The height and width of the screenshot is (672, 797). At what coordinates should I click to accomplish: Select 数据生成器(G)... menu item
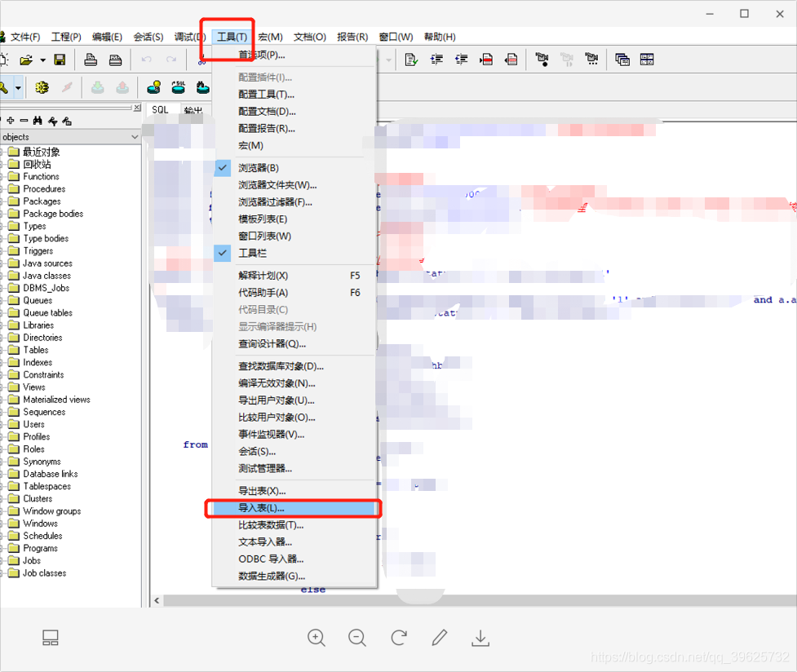pos(294,576)
